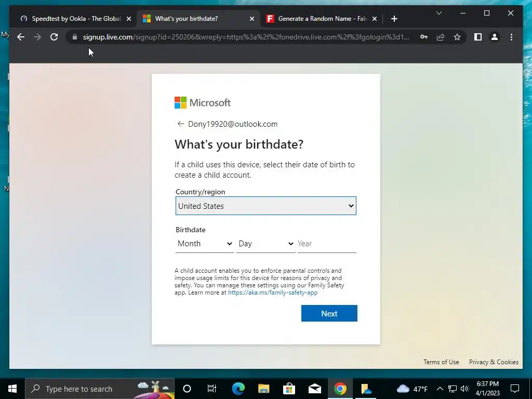This screenshot has width=532, height=399.
Task: Open saved passwords key icon
Action: coord(424,37)
